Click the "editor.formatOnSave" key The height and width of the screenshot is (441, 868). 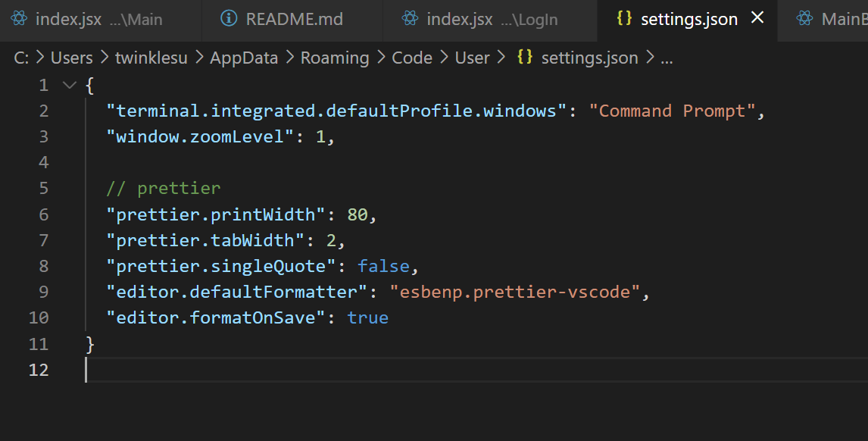(215, 317)
